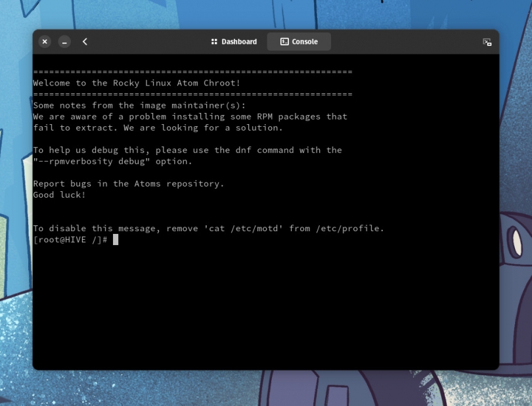This screenshot has width=532, height=406.
Task: Click the close icon in the header bar
Action: point(44,41)
